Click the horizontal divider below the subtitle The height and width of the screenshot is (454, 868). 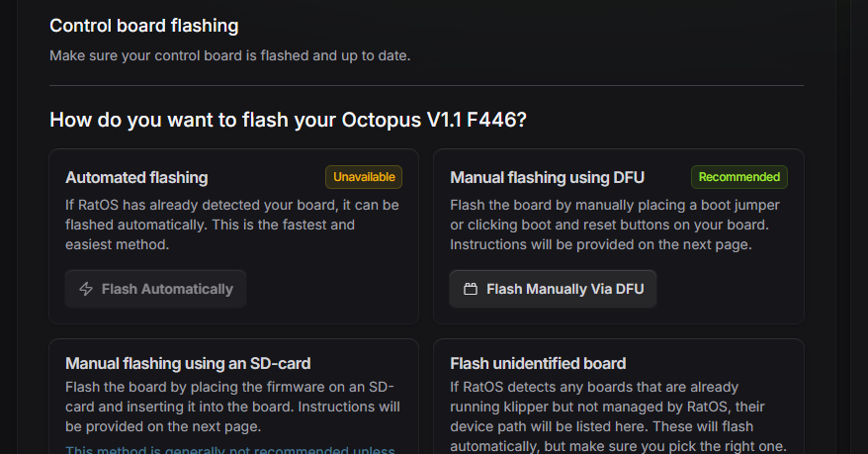pos(426,86)
